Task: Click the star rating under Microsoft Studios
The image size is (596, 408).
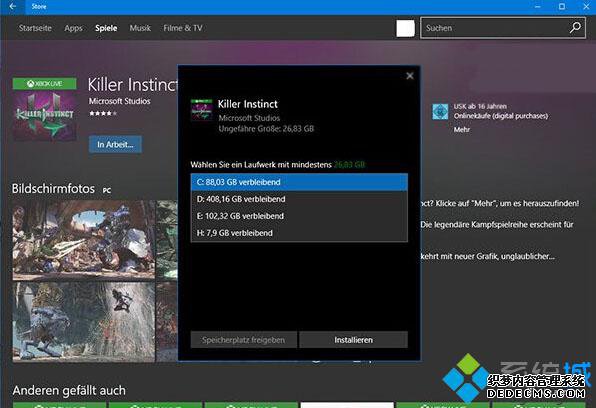Action: [103, 113]
